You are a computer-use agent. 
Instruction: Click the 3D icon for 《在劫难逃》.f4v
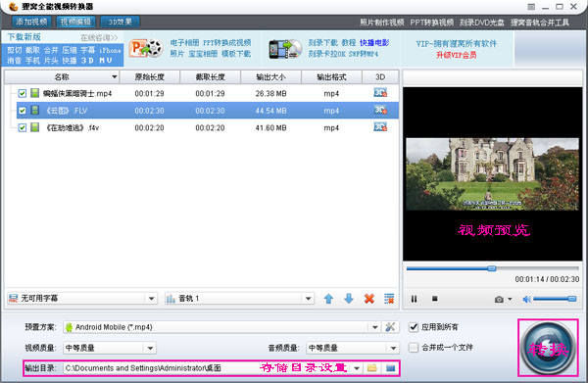pyautogui.click(x=380, y=127)
